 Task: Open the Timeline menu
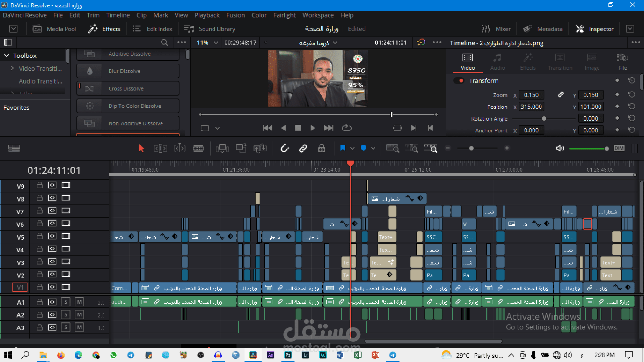[x=118, y=15]
